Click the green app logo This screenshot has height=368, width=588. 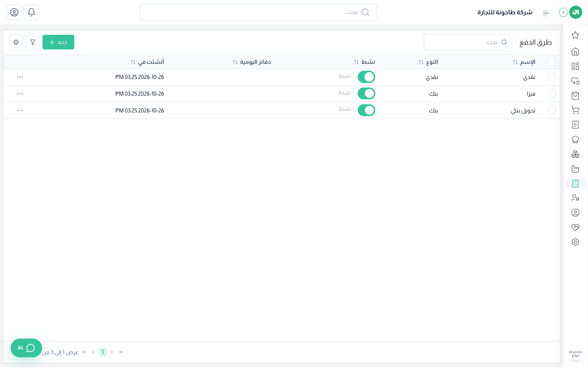coord(576,12)
